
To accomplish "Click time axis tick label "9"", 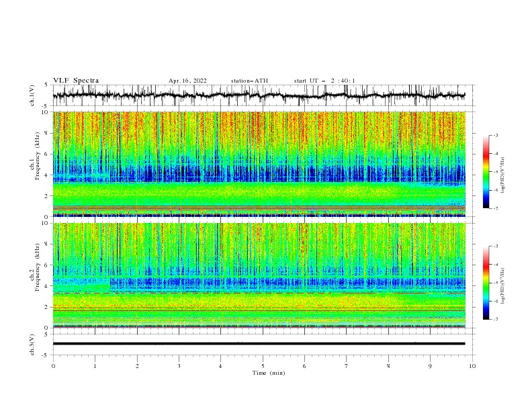I will [430, 366].
